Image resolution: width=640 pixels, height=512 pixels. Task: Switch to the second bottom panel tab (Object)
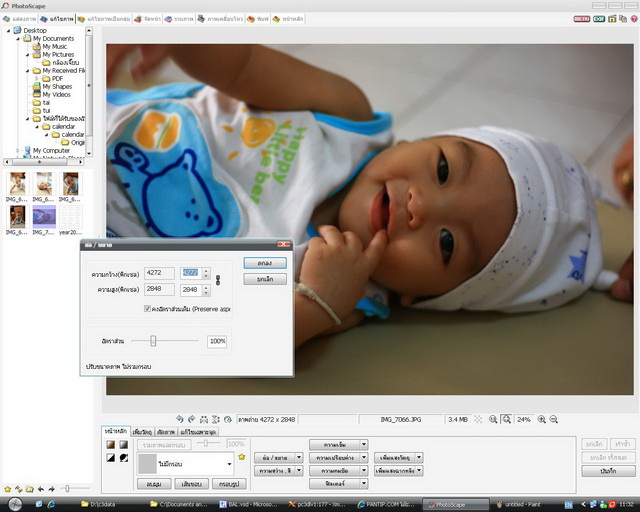tap(142, 432)
